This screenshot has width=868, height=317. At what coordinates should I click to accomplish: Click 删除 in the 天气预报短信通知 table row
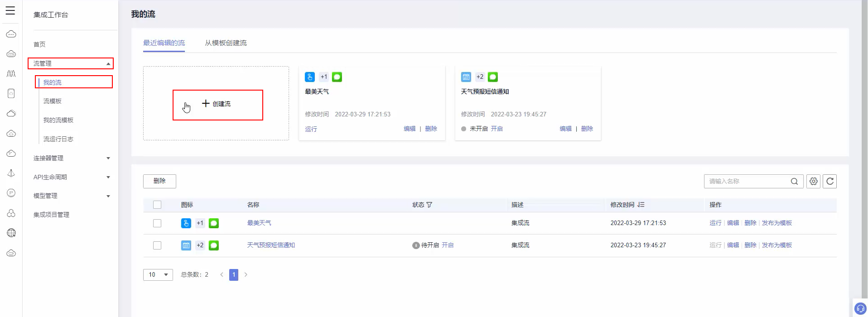(x=751, y=245)
